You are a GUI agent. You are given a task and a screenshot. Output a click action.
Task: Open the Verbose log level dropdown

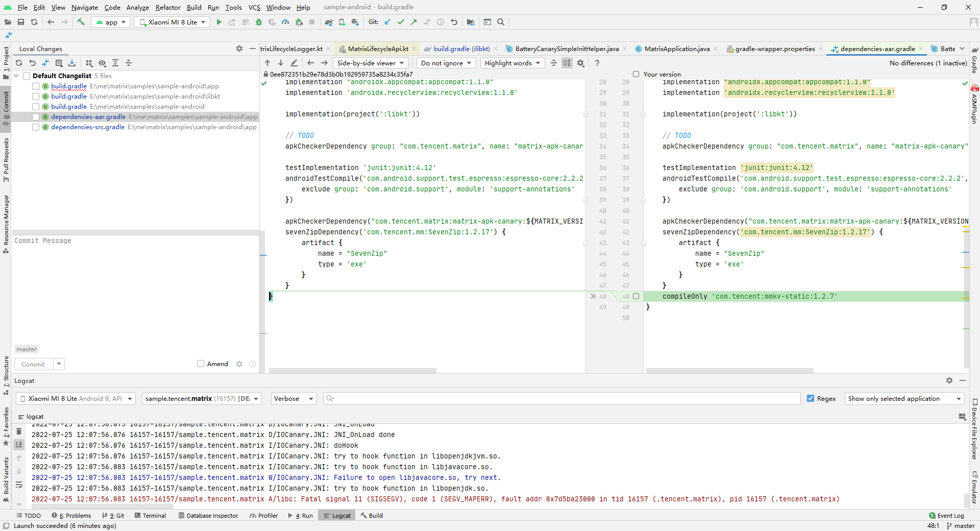(x=293, y=398)
